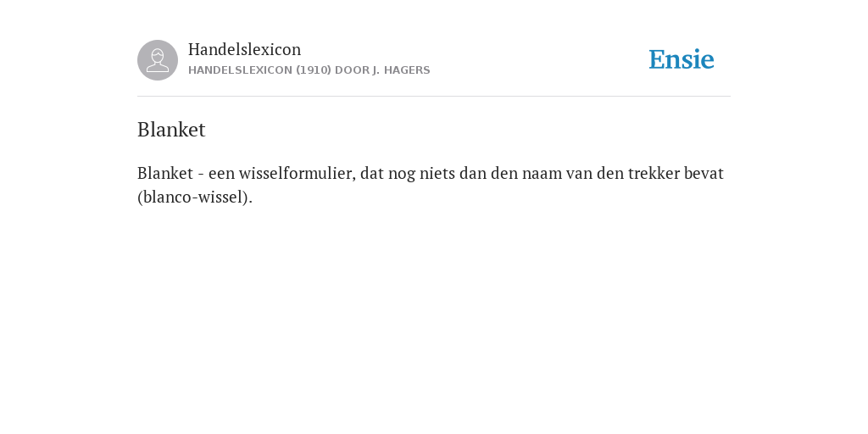Click the word wisselformulier in the definition

(296, 173)
